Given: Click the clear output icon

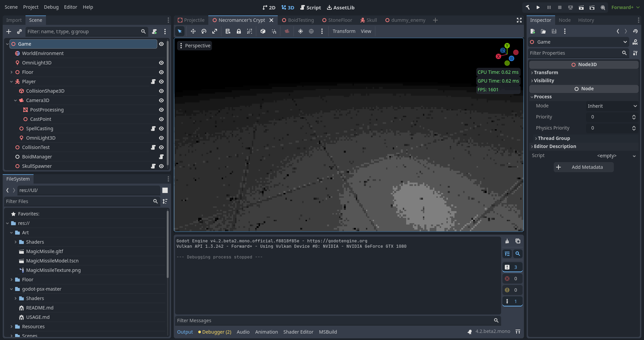Looking at the screenshot, I should (507, 241).
